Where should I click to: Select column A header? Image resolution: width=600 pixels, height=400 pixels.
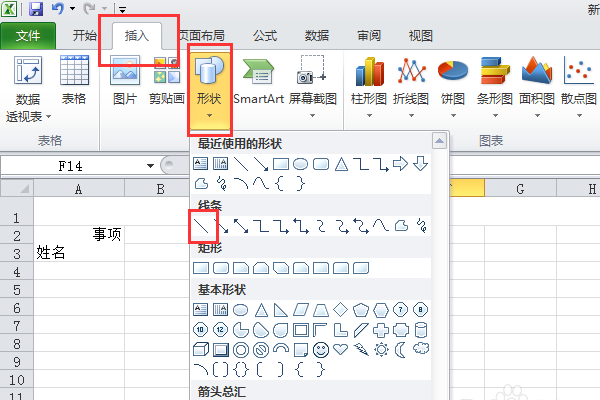(79, 189)
